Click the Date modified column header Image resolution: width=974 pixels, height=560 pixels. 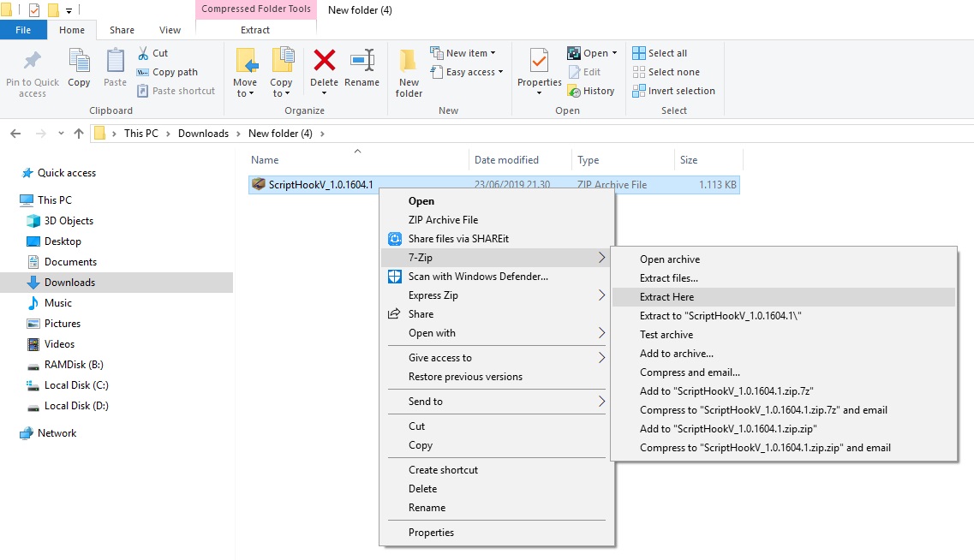(520, 160)
